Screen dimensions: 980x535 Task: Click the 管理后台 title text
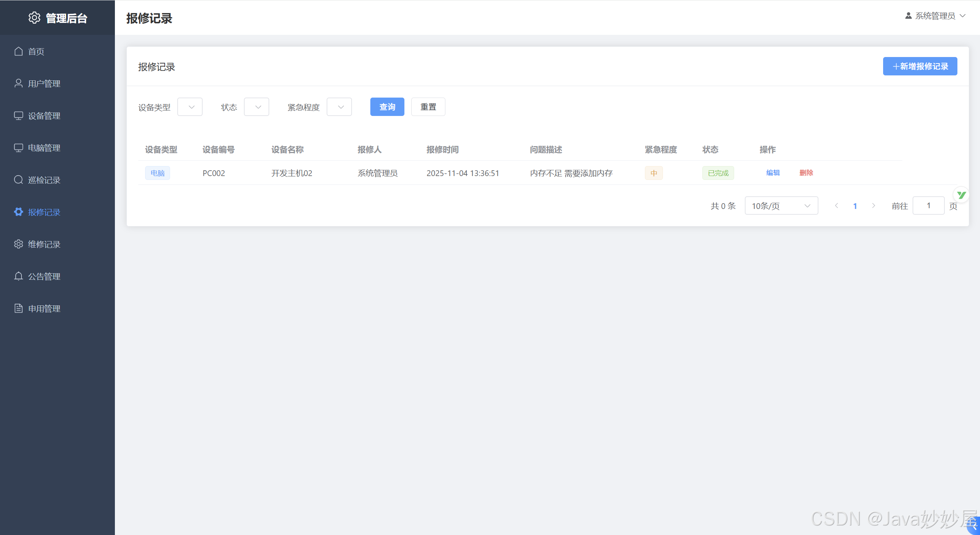(x=67, y=18)
